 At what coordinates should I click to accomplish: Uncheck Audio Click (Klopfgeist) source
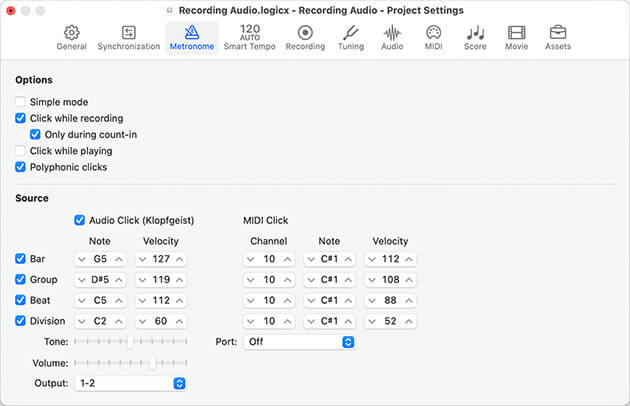point(80,219)
